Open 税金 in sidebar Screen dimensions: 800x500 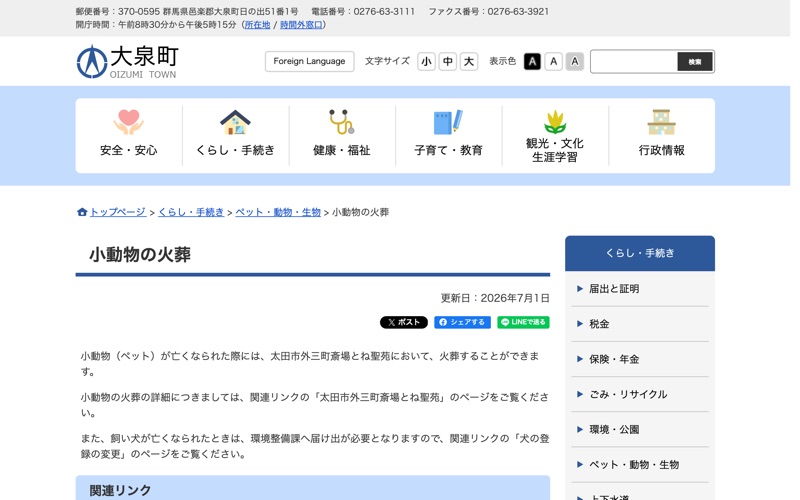point(640,324)
